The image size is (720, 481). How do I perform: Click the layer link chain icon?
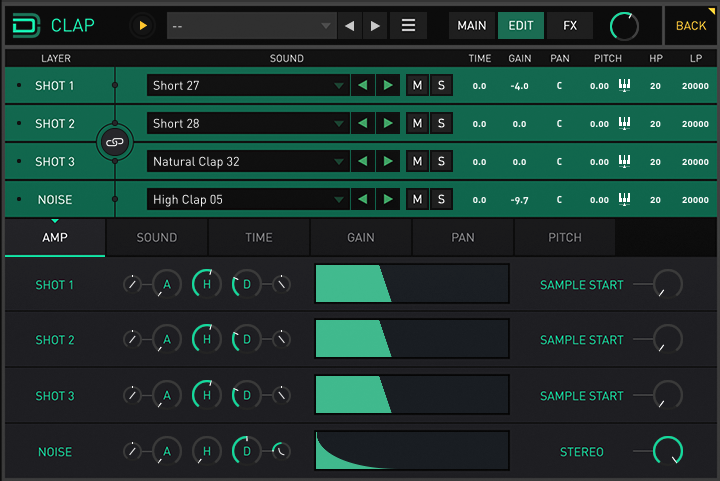coord(114,143)
